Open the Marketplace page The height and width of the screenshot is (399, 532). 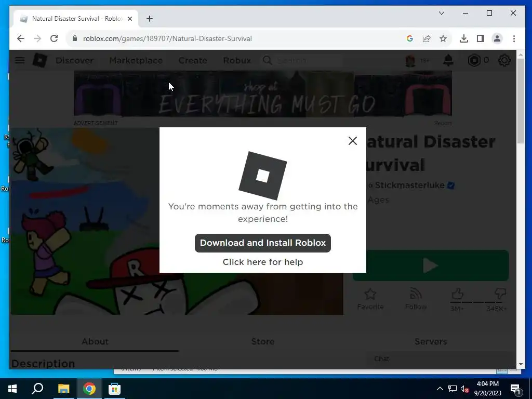coord(136,60)
